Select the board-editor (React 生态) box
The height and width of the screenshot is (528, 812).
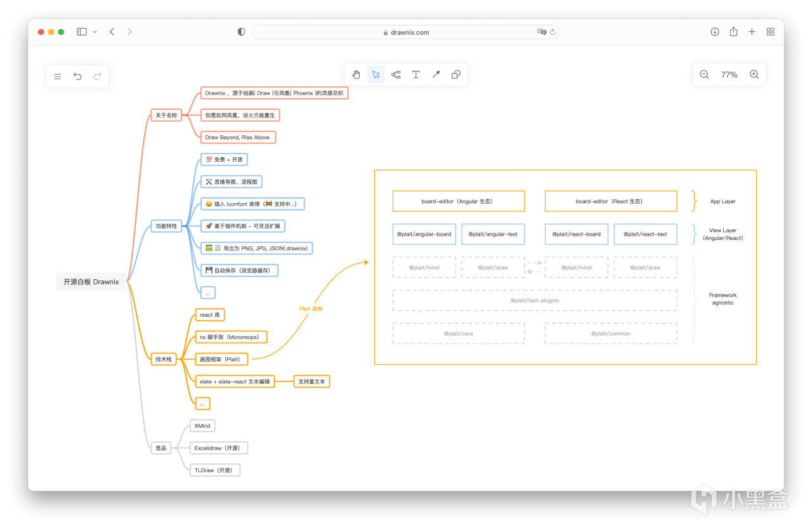click(x=611, y=201)
